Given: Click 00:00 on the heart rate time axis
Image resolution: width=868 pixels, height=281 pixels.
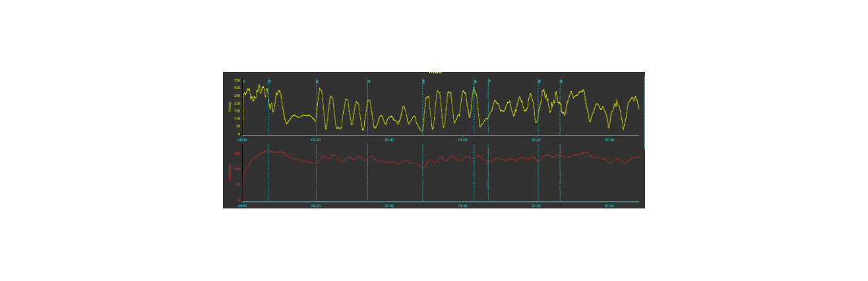Looking at the screenshot, I should (x=242, y=206).
